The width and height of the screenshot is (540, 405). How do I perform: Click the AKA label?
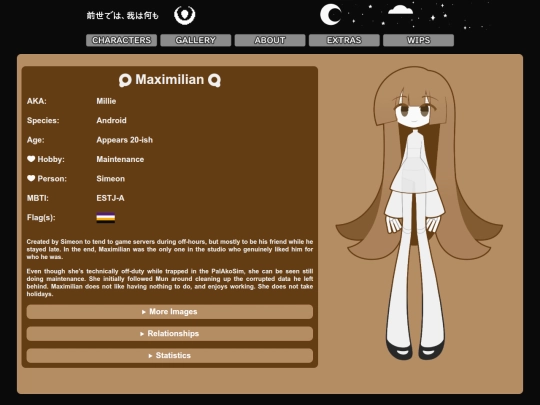[37, 101]
